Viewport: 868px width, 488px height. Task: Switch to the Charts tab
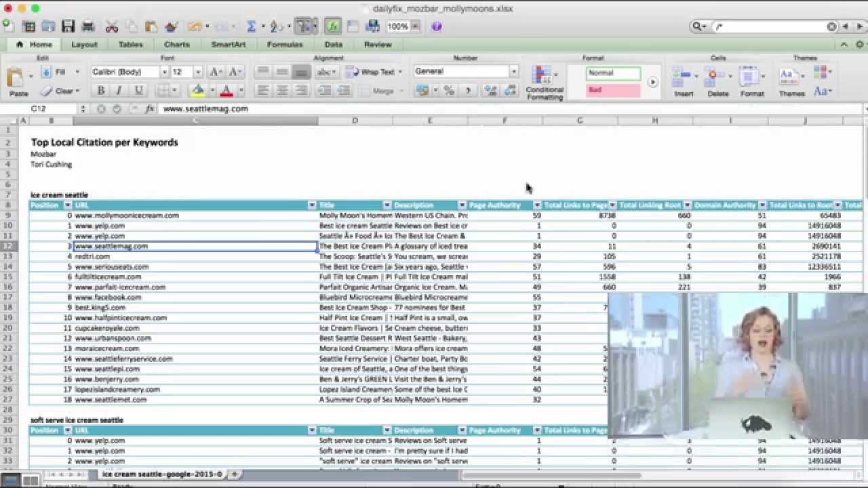(176, 45)
